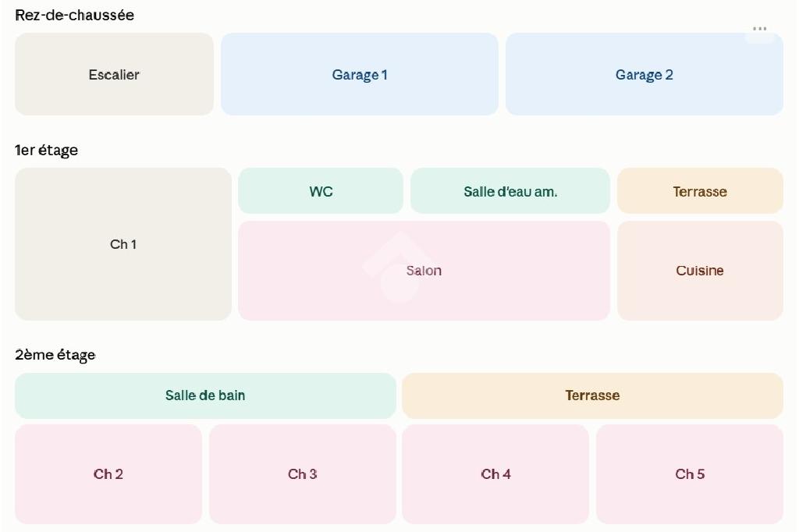Select the Ch 3 bedroom tile
This screenshot has height=532, width=799.
(x=302, y=474)
